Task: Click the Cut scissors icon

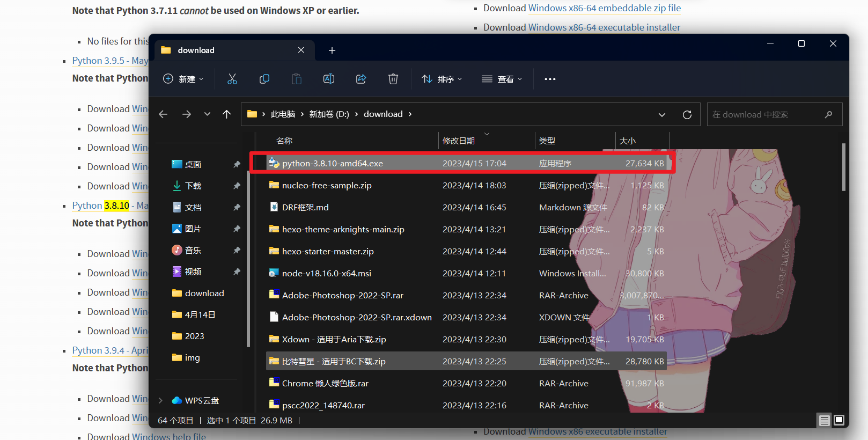Action: point(232,79)
